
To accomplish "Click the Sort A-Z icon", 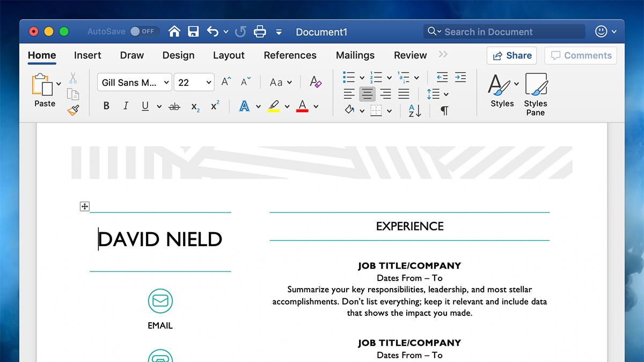I will pos(415,110).
